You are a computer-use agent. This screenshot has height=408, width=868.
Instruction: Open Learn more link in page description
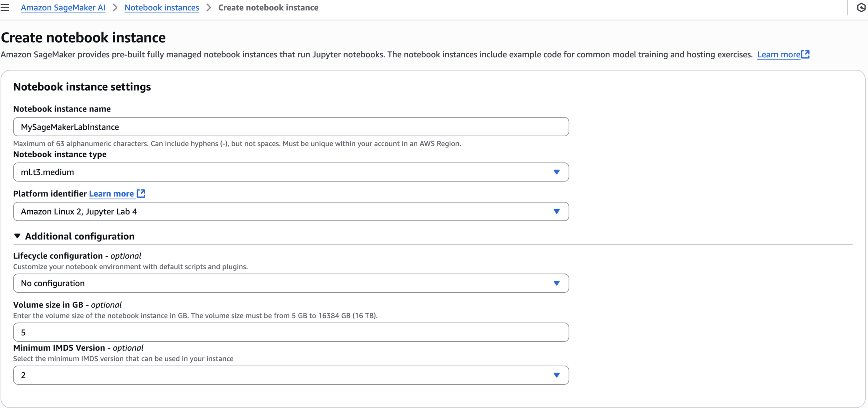[x=778, y=55]
